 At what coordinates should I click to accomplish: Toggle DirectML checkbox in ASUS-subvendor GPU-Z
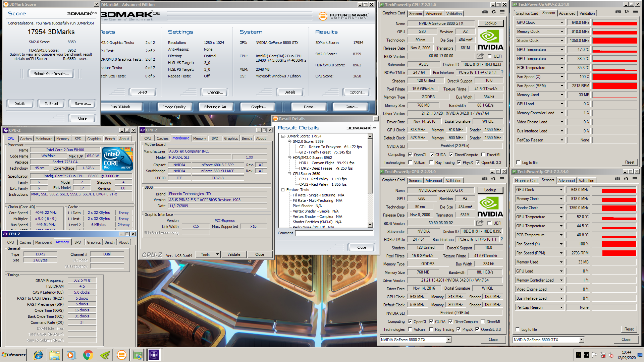(483, 155)
